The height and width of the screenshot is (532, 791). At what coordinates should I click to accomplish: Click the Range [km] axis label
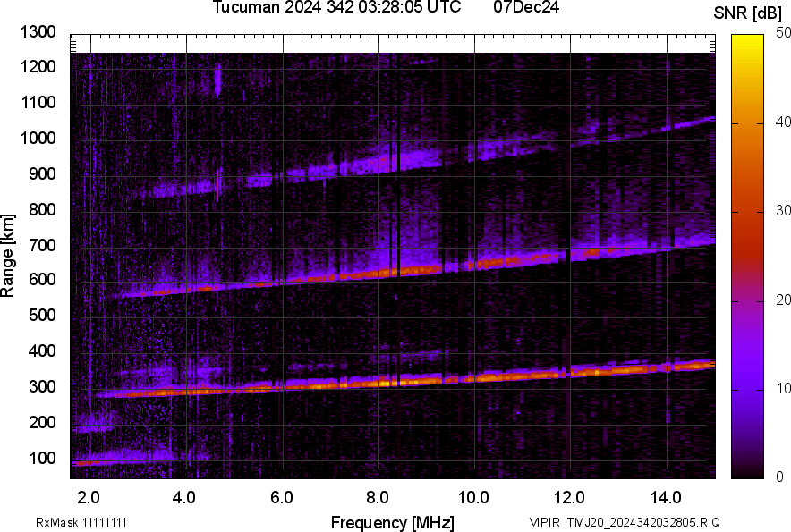pyautogui.click(x=7, y=256)
